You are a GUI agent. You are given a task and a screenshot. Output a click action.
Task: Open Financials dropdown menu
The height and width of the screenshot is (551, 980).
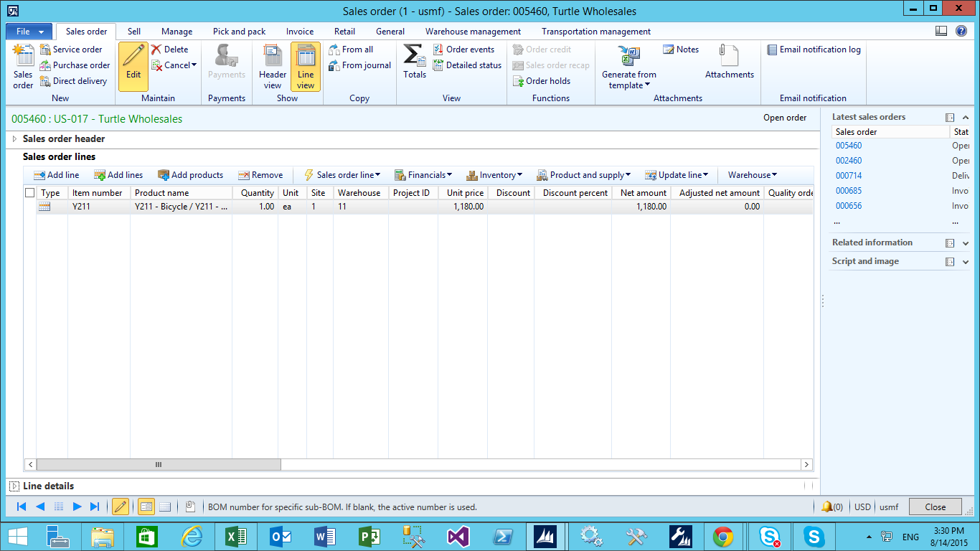pyautogui.click(x=423, y=175)
